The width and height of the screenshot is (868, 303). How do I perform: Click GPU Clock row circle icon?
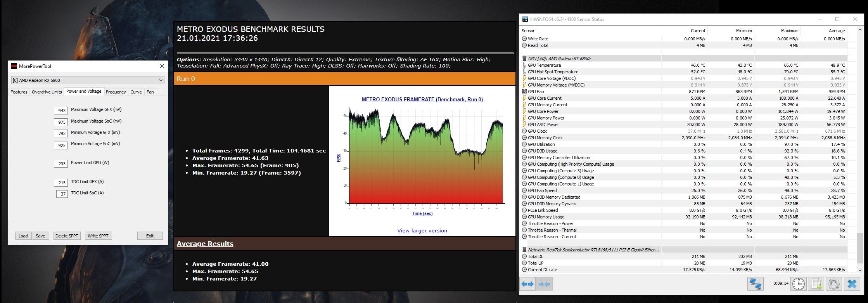(524, 131)
